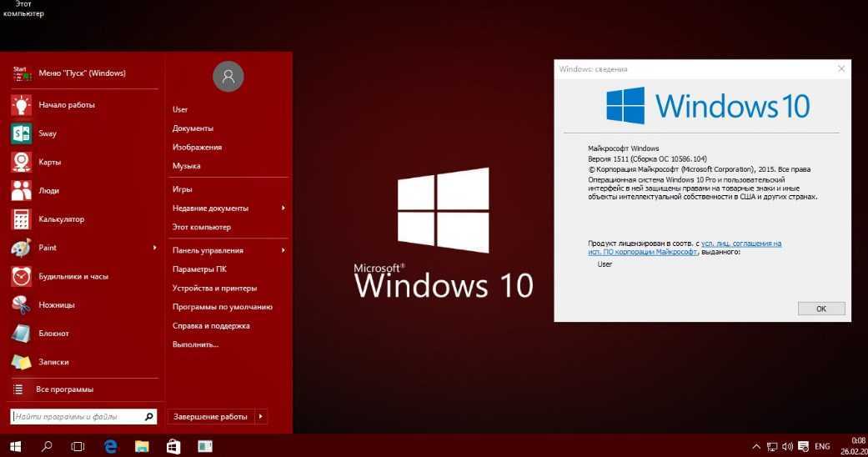
Task: Open the Action Center notification icon
Action: 803,446
